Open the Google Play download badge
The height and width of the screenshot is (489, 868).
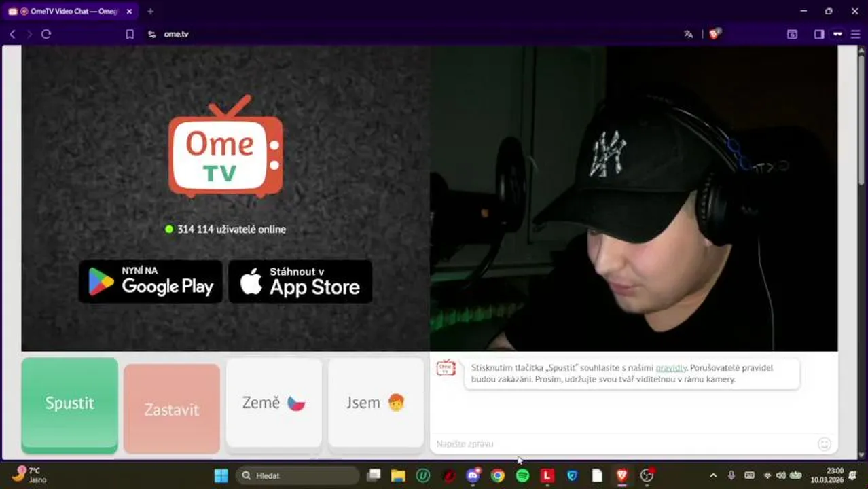coord(151,281)
